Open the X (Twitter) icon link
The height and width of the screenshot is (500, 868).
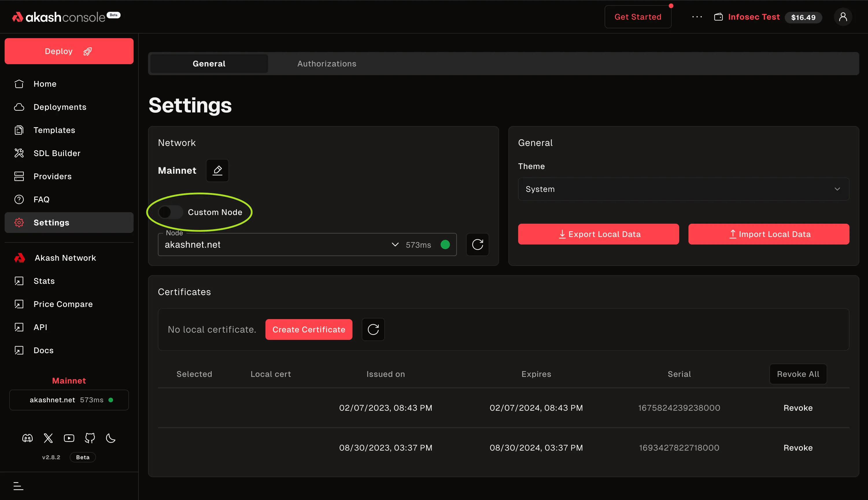click(x=49, y=438)
